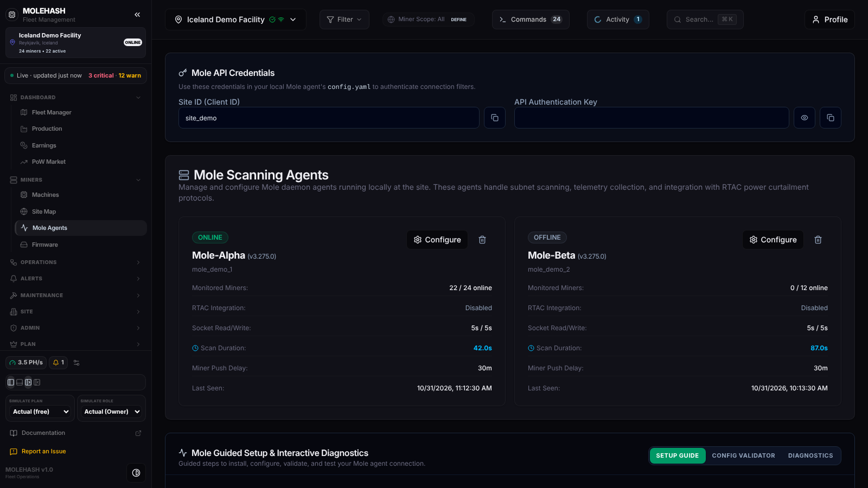The width and height of the screenshot is (868, 488).
Task: Switch to the Config Validator tab
Action: [744, 455]
